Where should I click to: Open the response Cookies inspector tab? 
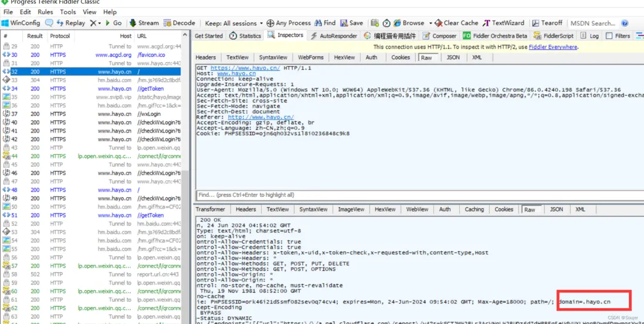(x=504, y=209)
